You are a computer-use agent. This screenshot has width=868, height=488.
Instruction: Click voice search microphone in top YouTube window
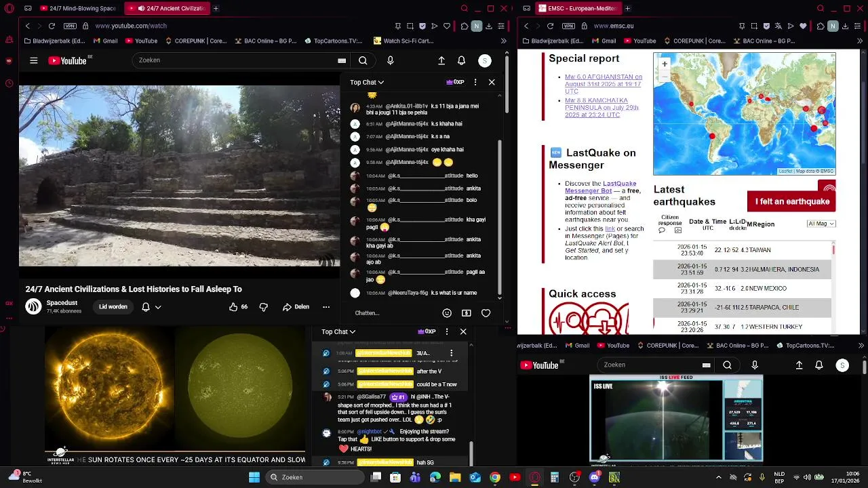[x=390, y=60]
